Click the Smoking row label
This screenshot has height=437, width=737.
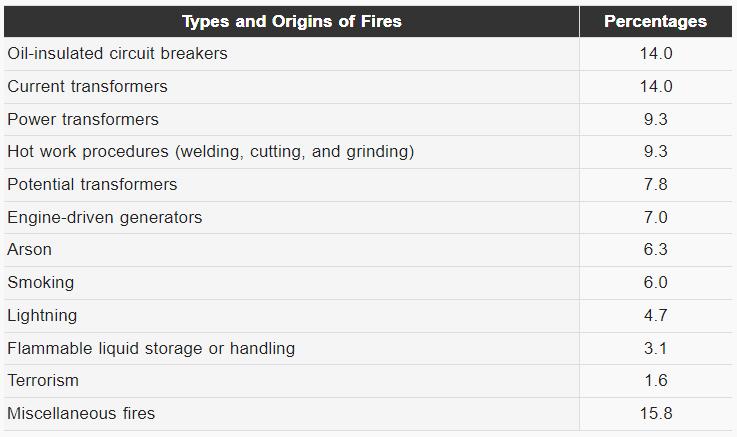[x=41, y=282]
